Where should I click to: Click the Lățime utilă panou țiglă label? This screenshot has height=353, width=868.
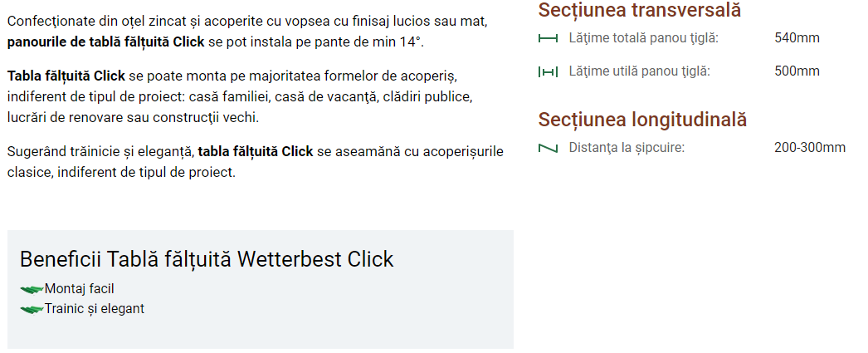click(x=639, y=71)
